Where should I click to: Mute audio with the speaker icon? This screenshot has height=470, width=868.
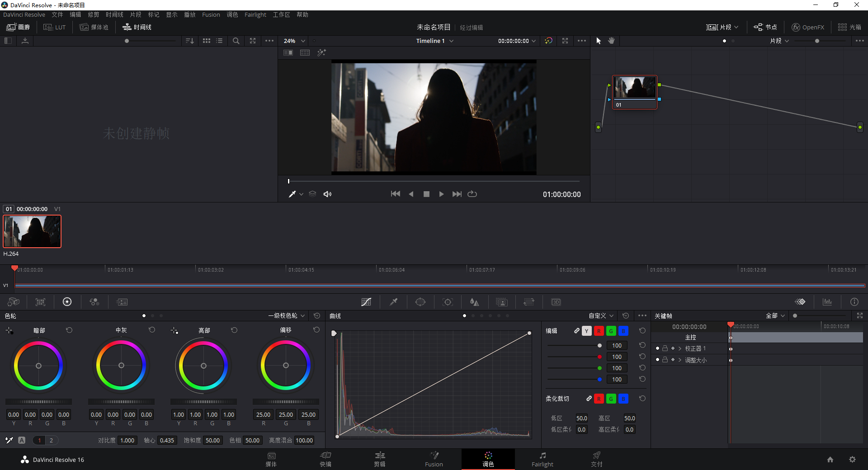click(327, 194)
